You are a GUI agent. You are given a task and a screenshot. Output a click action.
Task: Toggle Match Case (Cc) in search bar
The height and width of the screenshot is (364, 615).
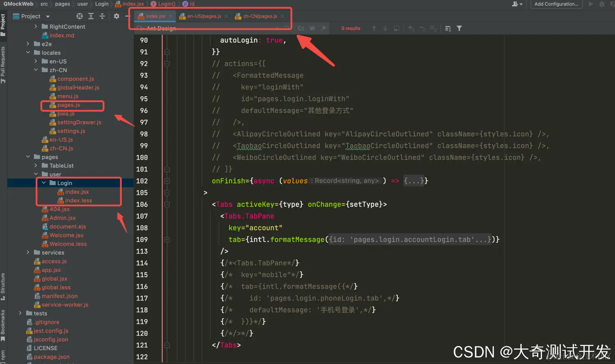[x=301, y=28]
